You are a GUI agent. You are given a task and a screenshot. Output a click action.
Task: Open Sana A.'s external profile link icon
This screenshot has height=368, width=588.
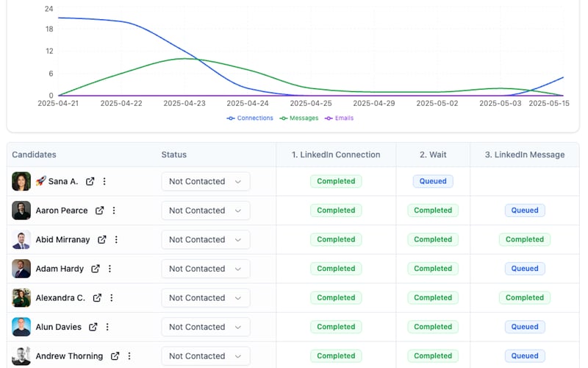click(90, 181)
